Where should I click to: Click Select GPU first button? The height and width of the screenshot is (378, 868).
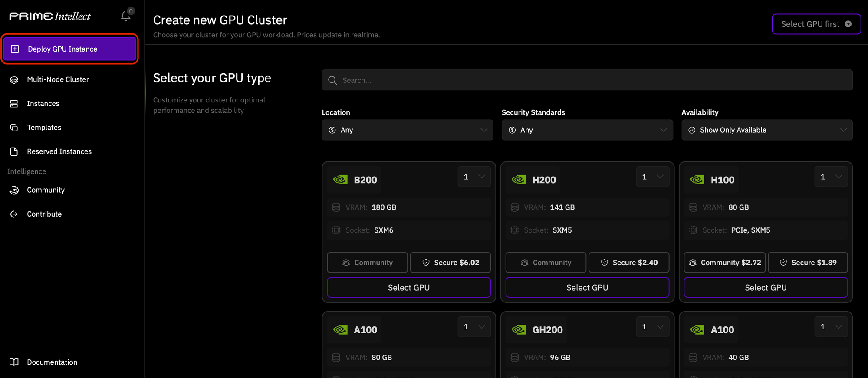(816, 24)
